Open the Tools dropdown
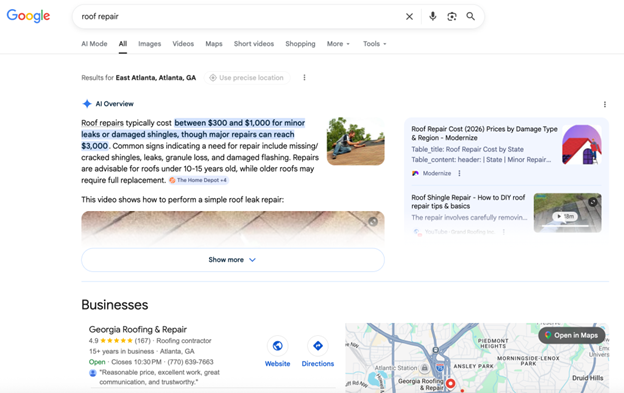The height and width of the screenshot is (393, 624). [x=374, y=44]
